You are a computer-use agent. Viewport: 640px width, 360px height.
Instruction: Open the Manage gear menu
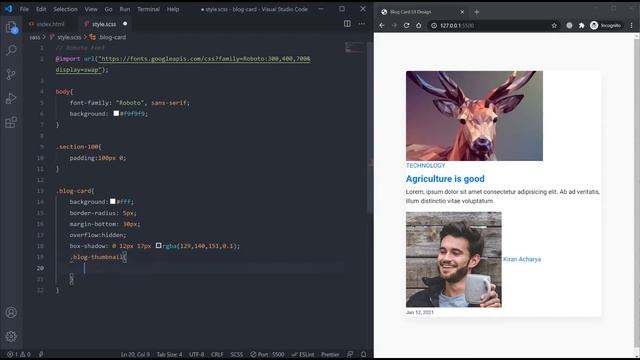(11, 336)
